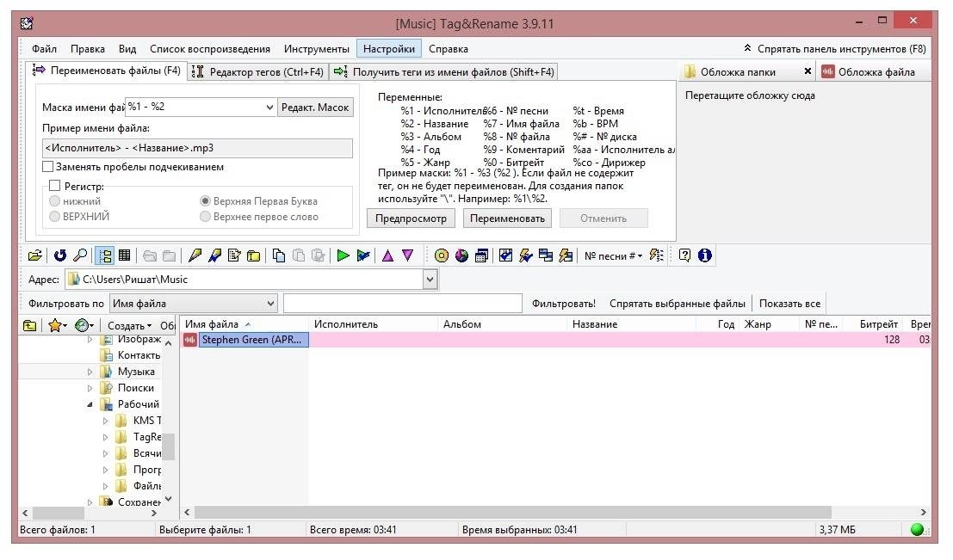Select the 'ВЕРХНИЙ' radio button

[x=55, y=216]
